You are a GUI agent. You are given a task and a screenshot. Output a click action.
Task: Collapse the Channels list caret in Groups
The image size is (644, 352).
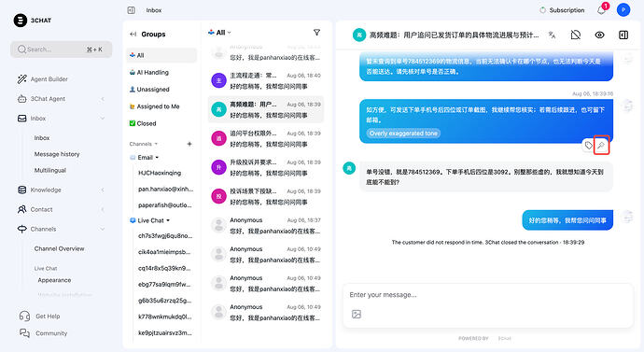point(156,144)
